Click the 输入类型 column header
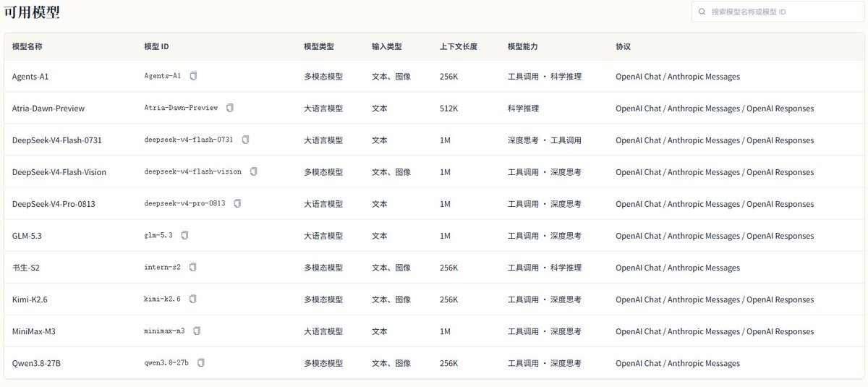Viewport: 868px width, 387px height. click(x=387, y=46)
